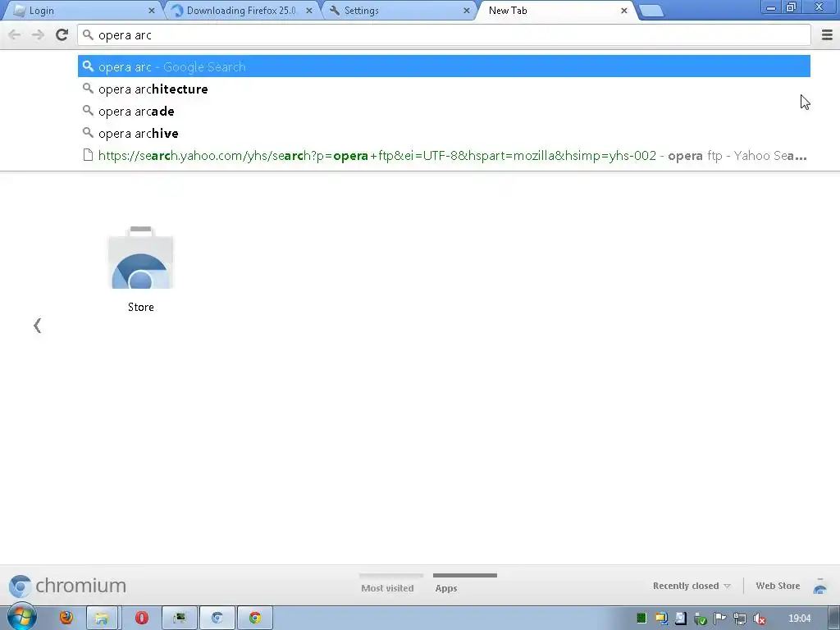Click the Action Center flag tray icon
840x630 pixels.
click(x=720, y=619)
